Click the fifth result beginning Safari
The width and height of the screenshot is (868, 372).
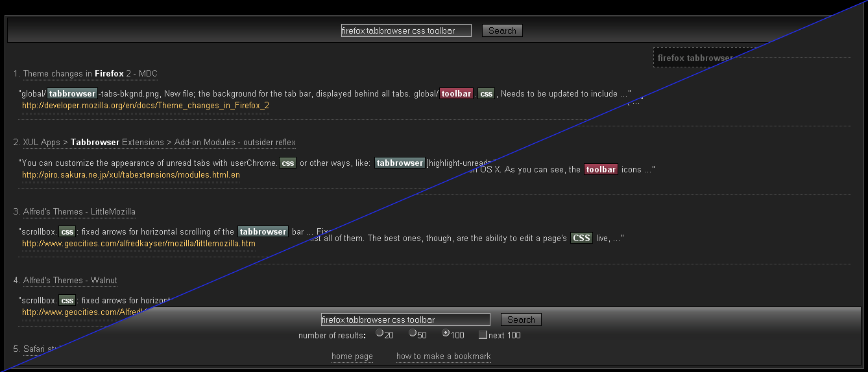point(42,349)
